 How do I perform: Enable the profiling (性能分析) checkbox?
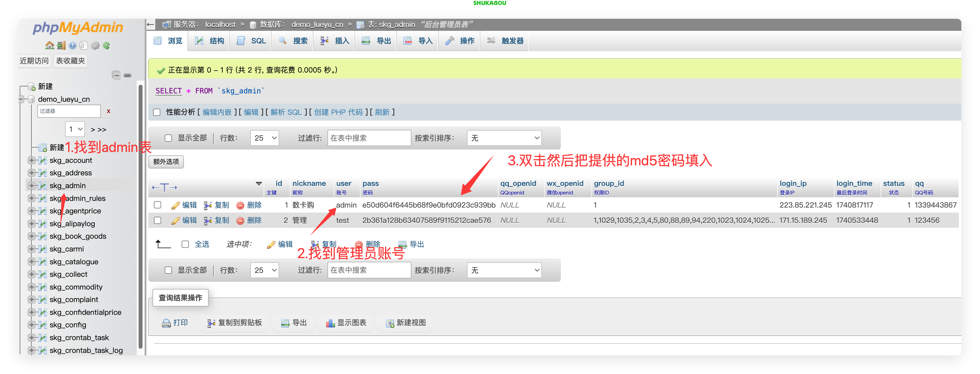[157, 112]
